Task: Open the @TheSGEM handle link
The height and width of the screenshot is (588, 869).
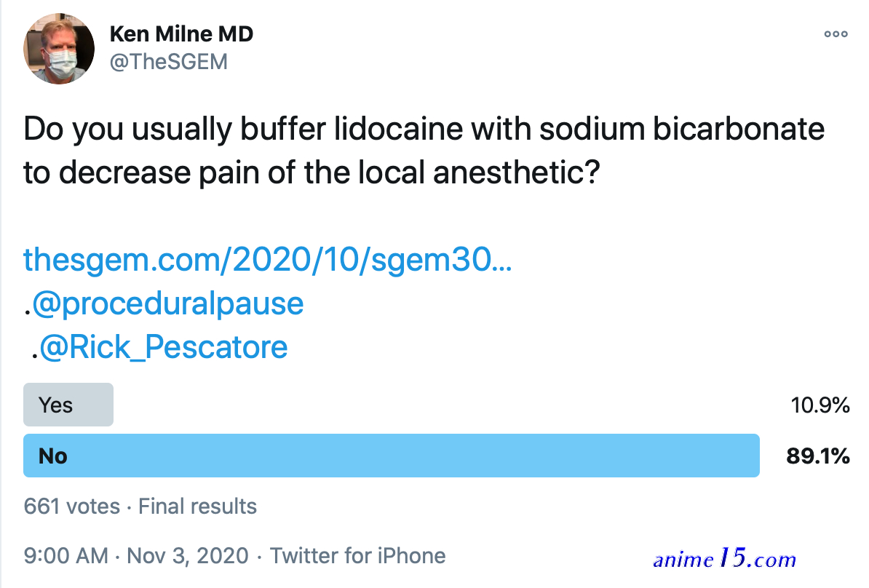Action: [x=168, y=62]
